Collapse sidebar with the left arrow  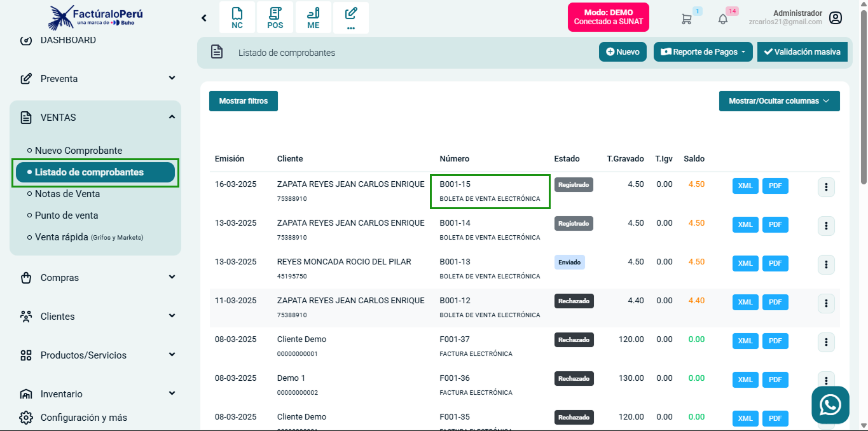click(204, 18)
